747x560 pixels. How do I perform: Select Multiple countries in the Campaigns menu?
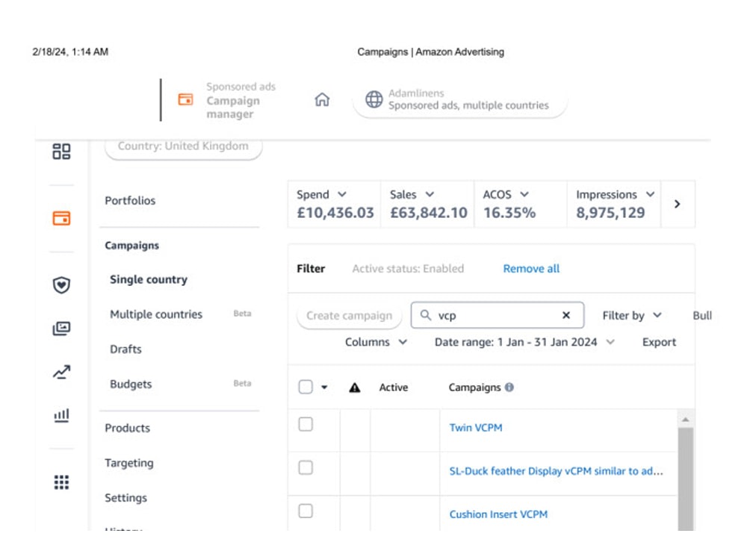pyautogui.click(x=156, y=314)
